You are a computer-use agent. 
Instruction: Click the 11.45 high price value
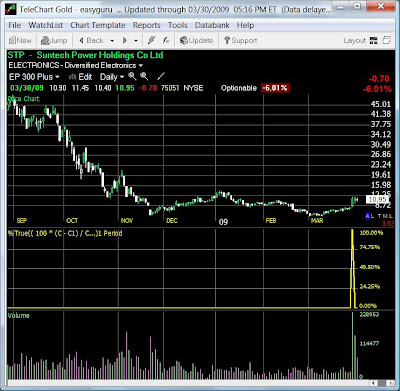click(80, 88)
